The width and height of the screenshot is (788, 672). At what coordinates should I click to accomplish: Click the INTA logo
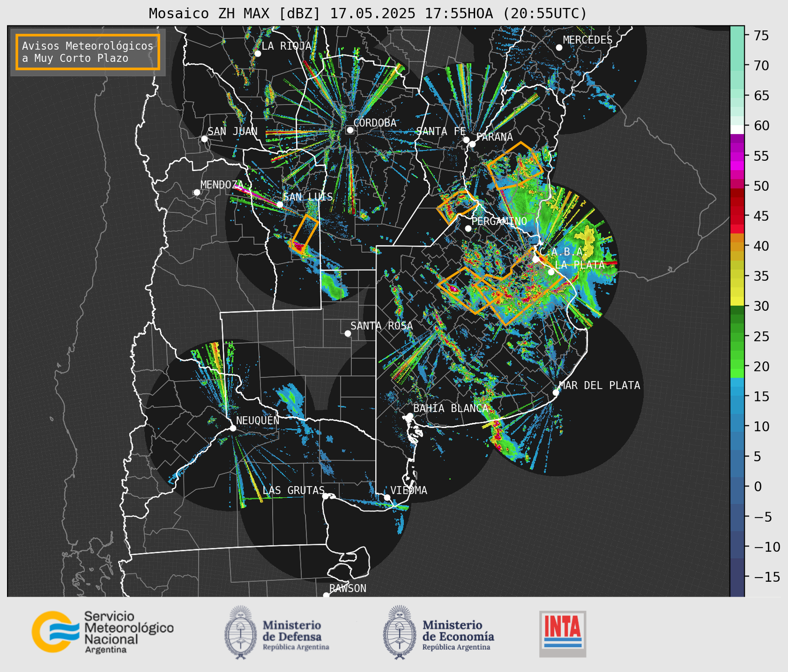(563, 634)
